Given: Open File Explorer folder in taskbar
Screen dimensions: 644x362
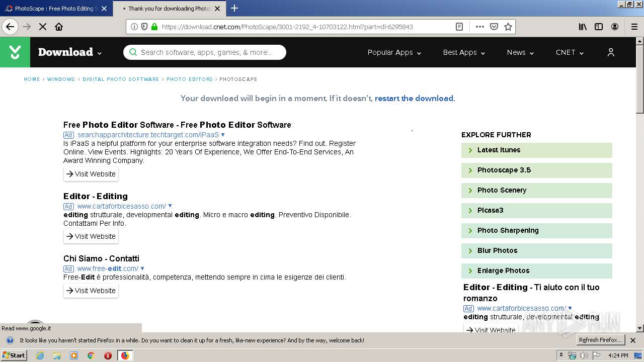Looking at the screenshot, I should click(x=57, y=355).
